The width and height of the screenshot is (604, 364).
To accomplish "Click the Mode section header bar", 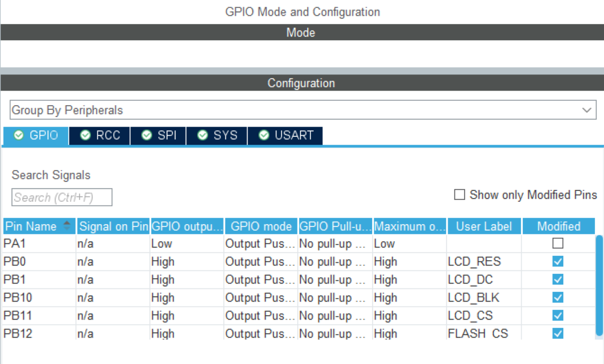I will (302, 32).
